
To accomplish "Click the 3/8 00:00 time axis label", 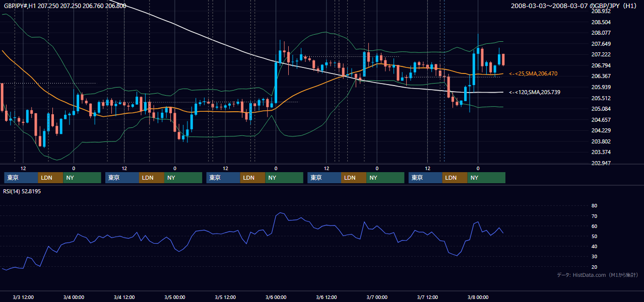I will (x=478, y=297).
